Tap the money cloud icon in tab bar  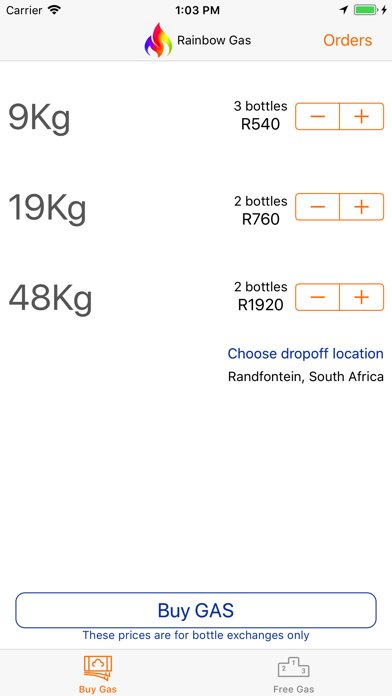[98, 668]
